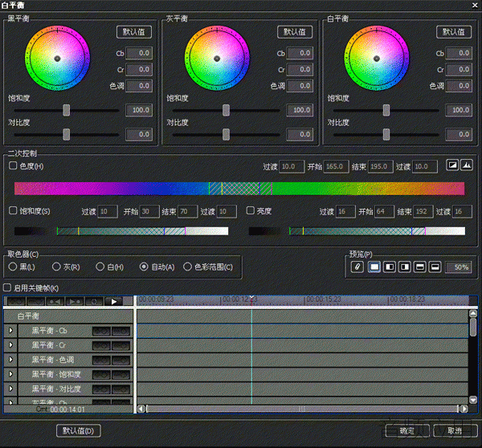
Task: Click right keyframe button in 黑平衡 - Cr row
Action: 120,345
